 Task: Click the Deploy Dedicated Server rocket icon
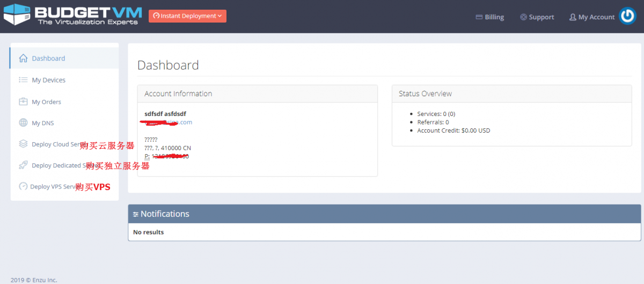pos(23,165)
